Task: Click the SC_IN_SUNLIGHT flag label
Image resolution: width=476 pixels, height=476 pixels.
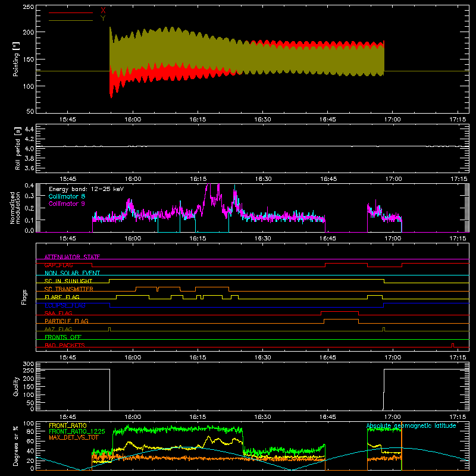Action: pyautogui.click(x=68, y=281)
